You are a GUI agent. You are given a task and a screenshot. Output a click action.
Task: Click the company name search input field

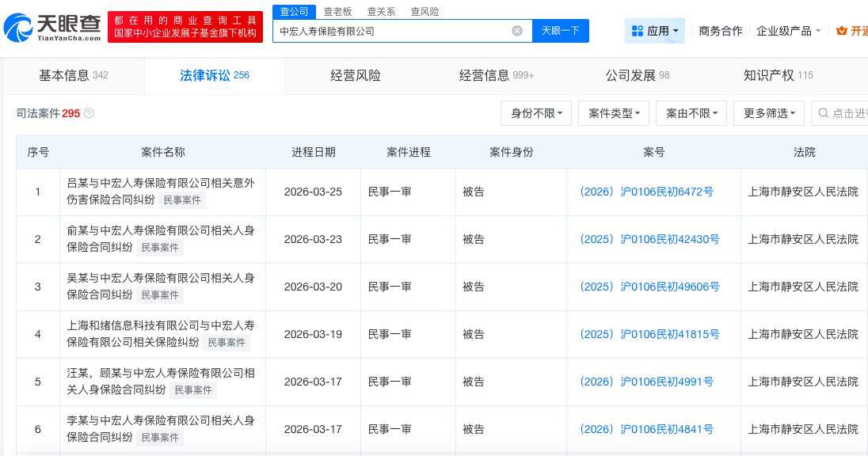pos(392,31)
